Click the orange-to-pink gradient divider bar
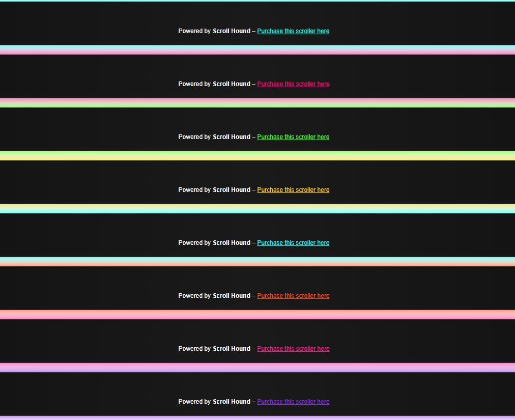Screen dimensions: 515x420 click(x=257, y=315)
